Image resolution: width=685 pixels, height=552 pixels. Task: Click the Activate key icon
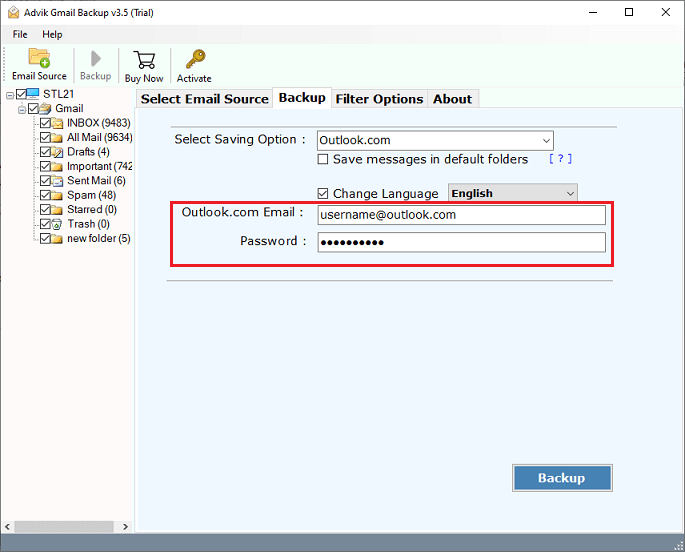pos(195,59)
